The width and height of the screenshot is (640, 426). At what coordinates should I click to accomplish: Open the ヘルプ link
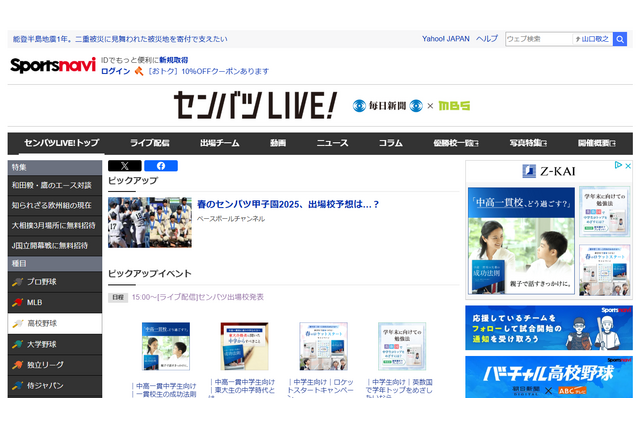[x=487, y=39]
